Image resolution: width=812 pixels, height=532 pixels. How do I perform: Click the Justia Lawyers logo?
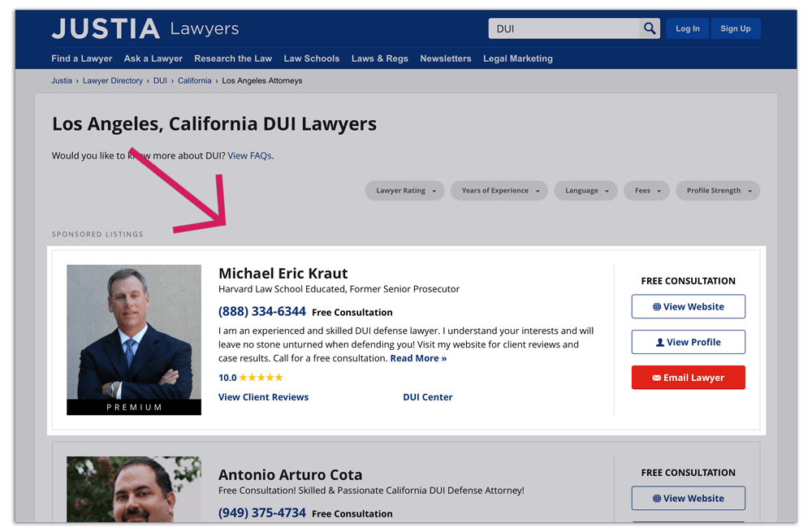click(145, 28)
